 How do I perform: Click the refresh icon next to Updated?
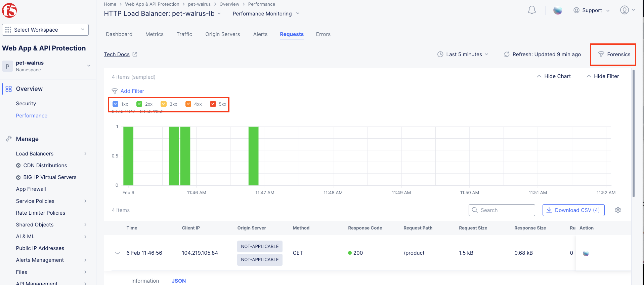click(x=507, y=55)
